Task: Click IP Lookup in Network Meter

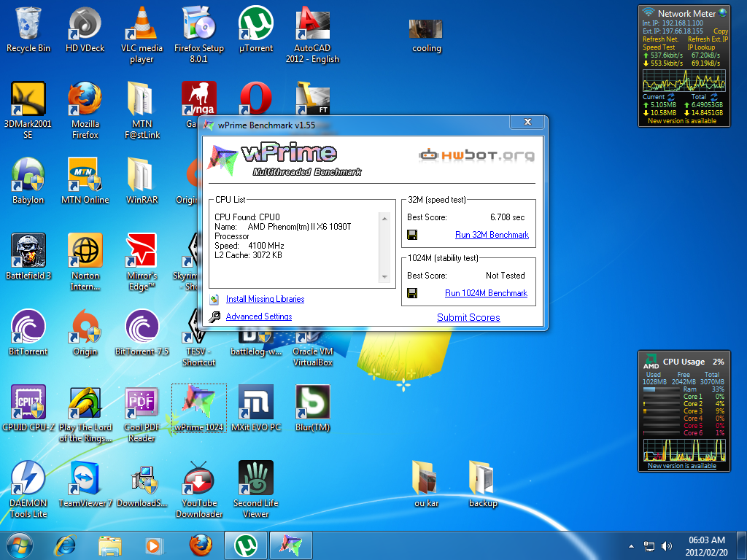Action: [701, 47]
